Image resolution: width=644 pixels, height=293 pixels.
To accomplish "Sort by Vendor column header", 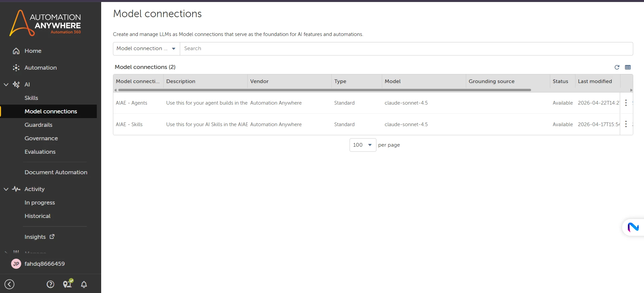I will (259, 81).
